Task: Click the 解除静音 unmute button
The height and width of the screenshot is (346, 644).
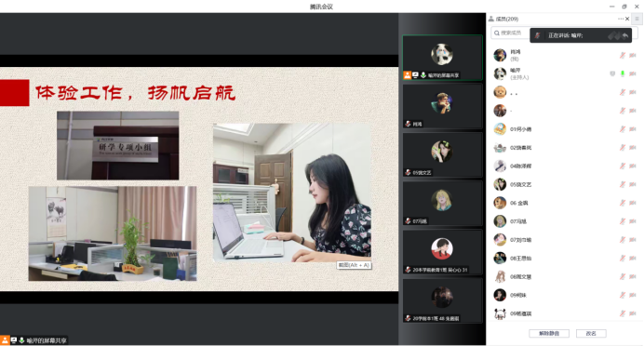Action: pyautogui.click(x=549, y=333)
